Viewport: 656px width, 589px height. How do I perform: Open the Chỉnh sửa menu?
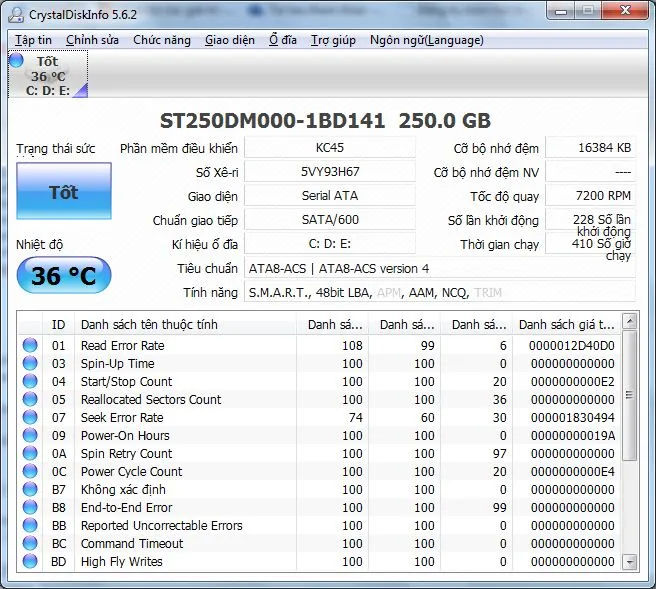pos(92,40)
